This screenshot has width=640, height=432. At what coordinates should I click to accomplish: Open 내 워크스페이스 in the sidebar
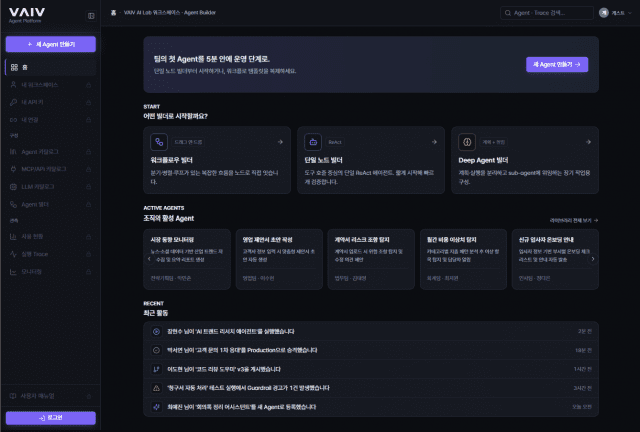coord(51,85)
